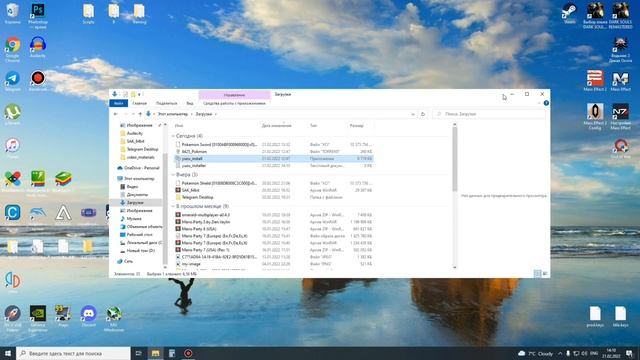Open the Mass Effect 2 desktop shortcut
Screen dimensions: 640x360
[595, 81]
